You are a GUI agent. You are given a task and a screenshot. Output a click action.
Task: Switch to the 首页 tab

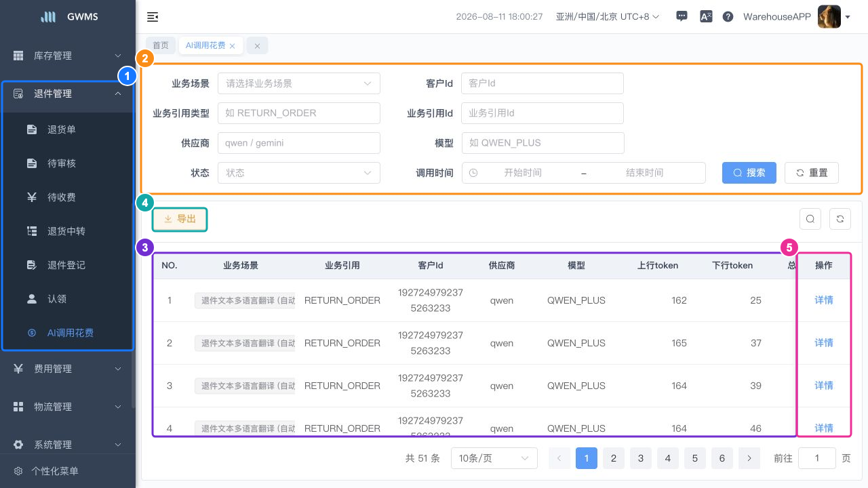[x=161, y=45]
